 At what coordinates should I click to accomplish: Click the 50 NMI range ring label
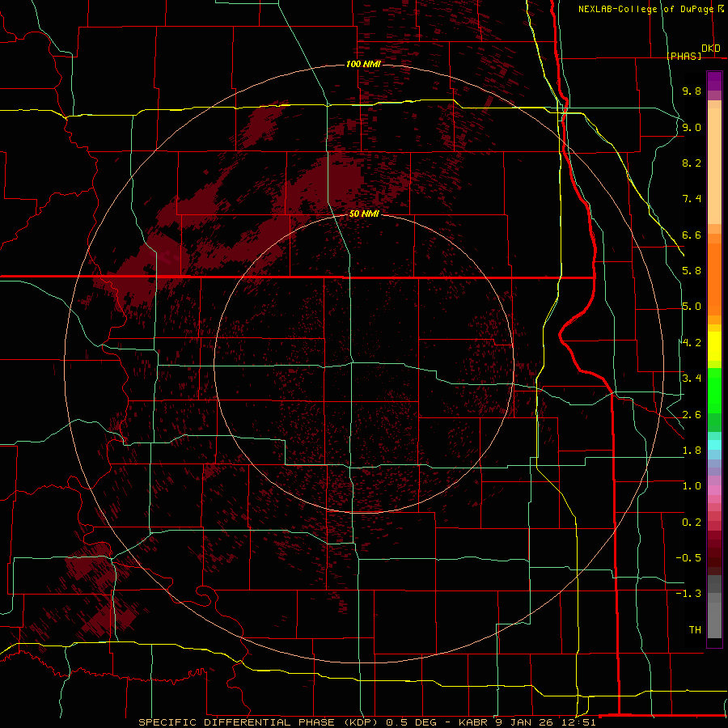[x=364, y=214]
